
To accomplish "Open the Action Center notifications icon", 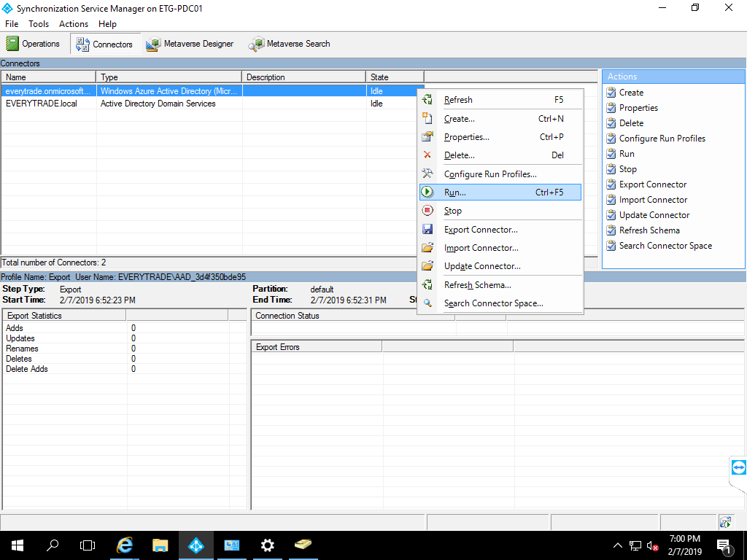I will coord(724,545).
